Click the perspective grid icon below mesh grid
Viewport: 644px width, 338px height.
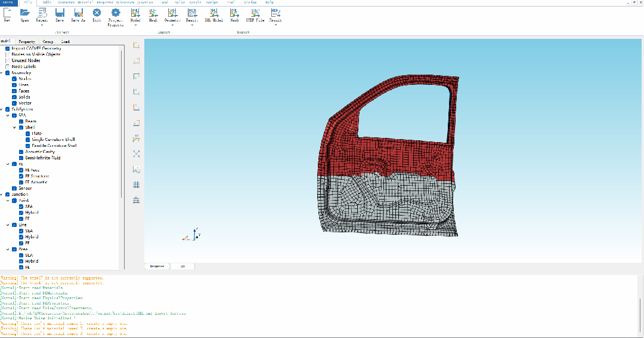coord(137,200)
